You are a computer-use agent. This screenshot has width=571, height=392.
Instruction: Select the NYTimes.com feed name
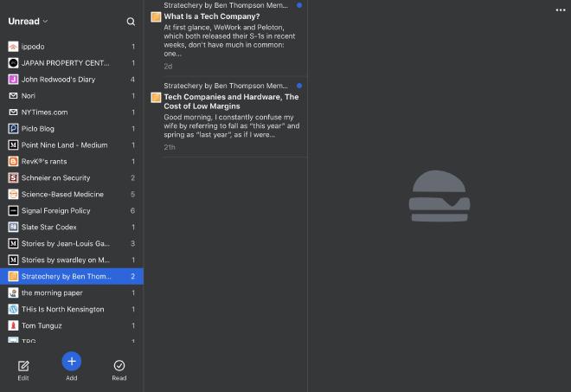(44, 112)
